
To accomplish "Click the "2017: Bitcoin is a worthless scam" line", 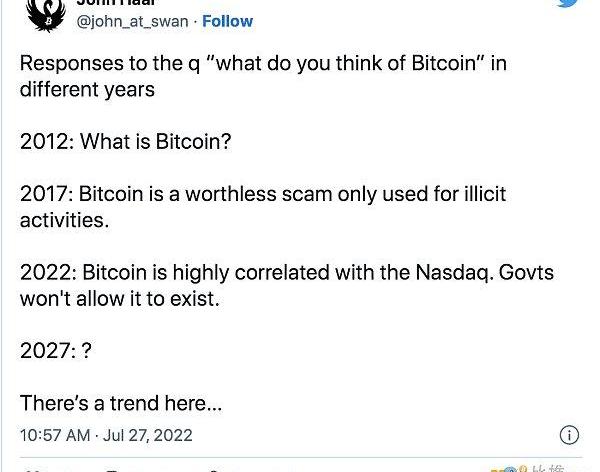I will click(x=262, y=193).
